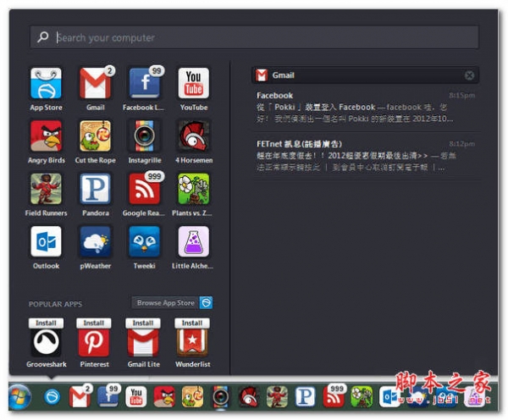Click the Windows Start orb
This screenshot has height=420, width=508.
pyautogui.click(x=19, y=396)
